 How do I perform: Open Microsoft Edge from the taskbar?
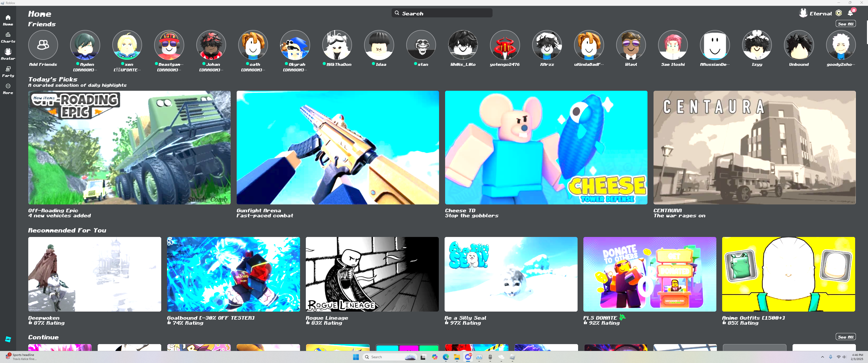click(x=446, y=357)
